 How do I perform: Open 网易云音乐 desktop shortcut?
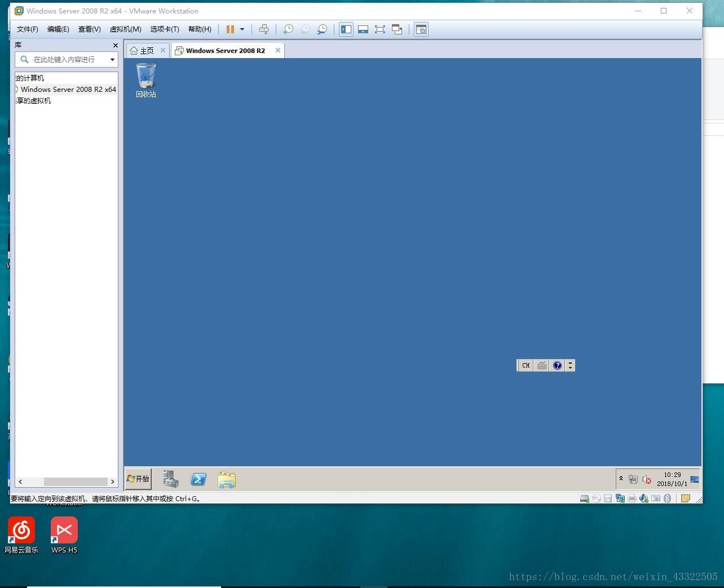(21, 535)
